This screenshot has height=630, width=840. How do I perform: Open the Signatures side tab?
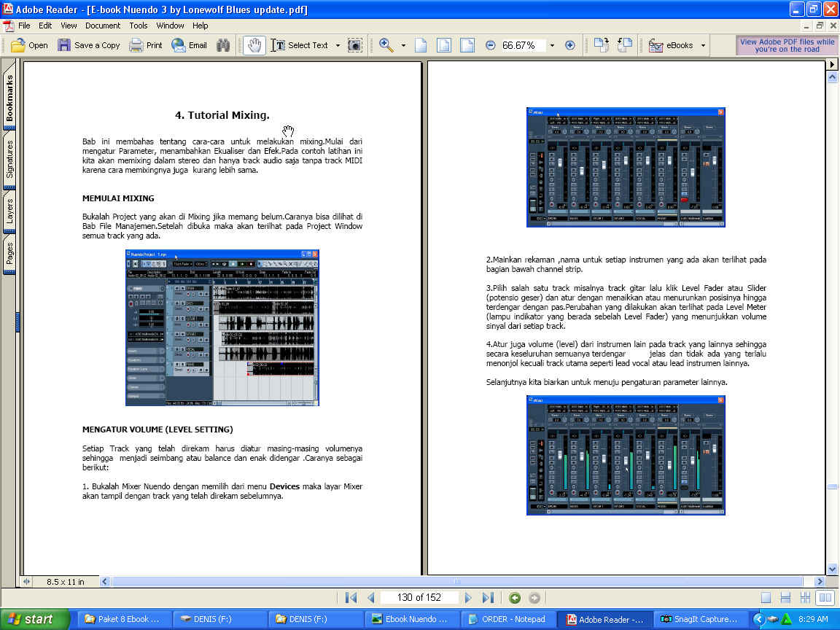click(9, 160)
